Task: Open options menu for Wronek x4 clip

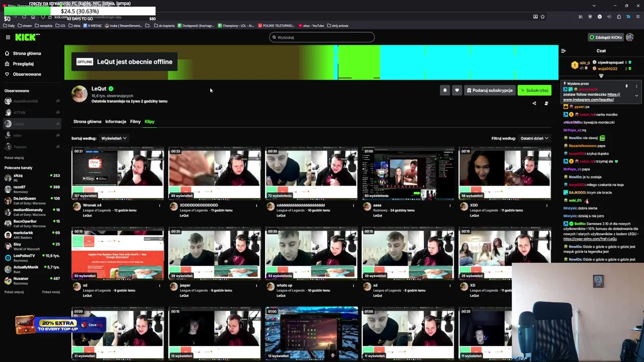Action: click(159, 206)
